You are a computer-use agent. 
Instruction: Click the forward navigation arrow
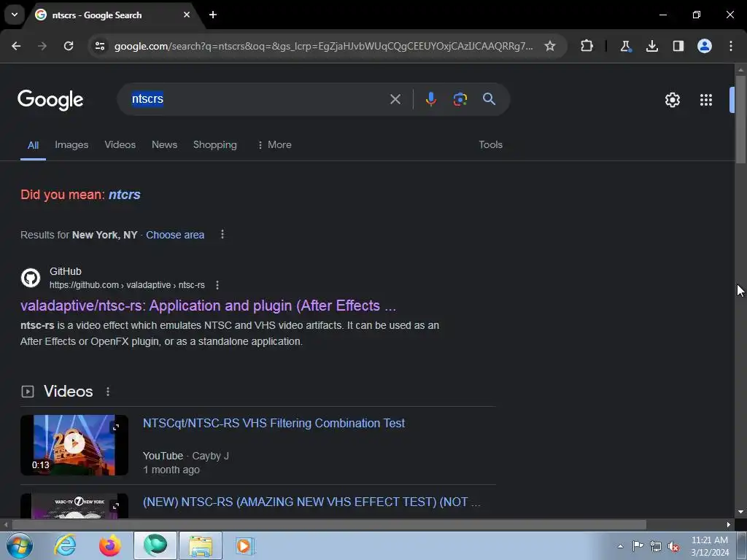click(42, 46)
